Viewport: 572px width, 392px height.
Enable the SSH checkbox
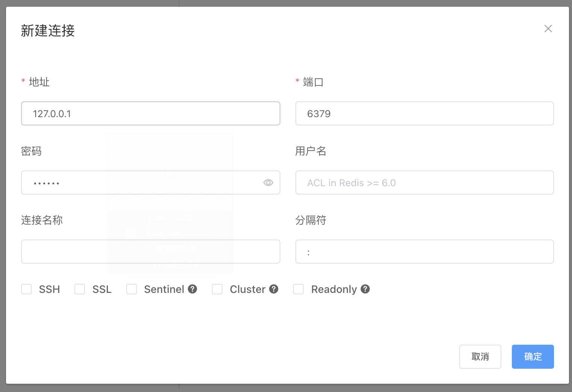(26, 289)
